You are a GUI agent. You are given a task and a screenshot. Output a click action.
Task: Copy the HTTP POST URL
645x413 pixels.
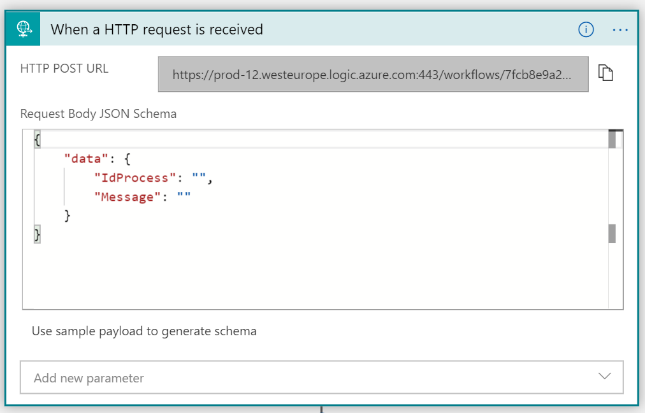[x=605, y=73]
